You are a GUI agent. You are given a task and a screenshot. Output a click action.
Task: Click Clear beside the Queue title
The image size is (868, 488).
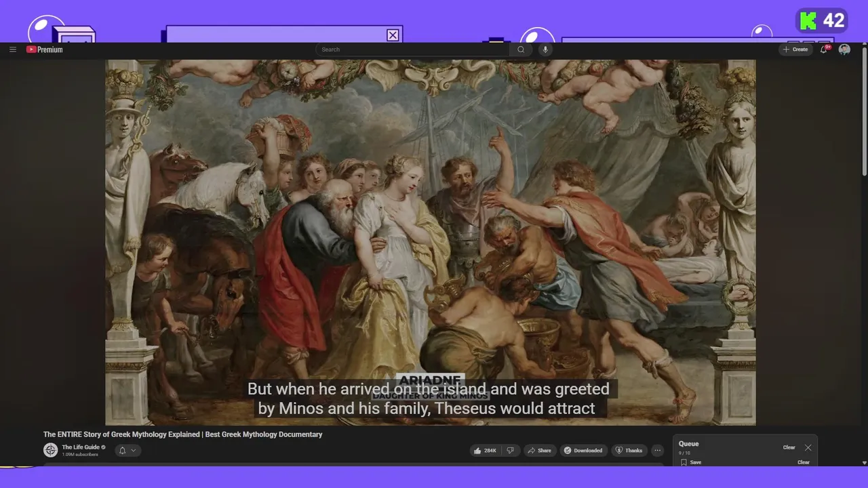[789, 447]
